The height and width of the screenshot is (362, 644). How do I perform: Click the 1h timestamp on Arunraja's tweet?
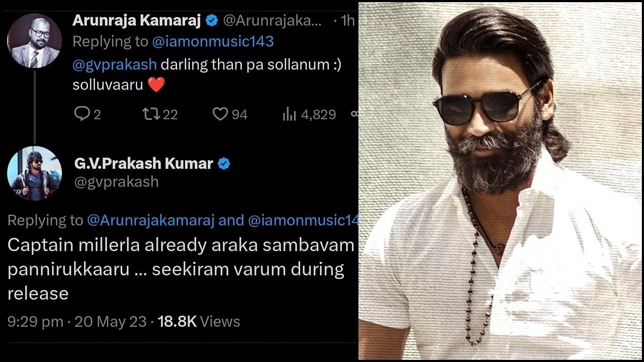point(347,20)
